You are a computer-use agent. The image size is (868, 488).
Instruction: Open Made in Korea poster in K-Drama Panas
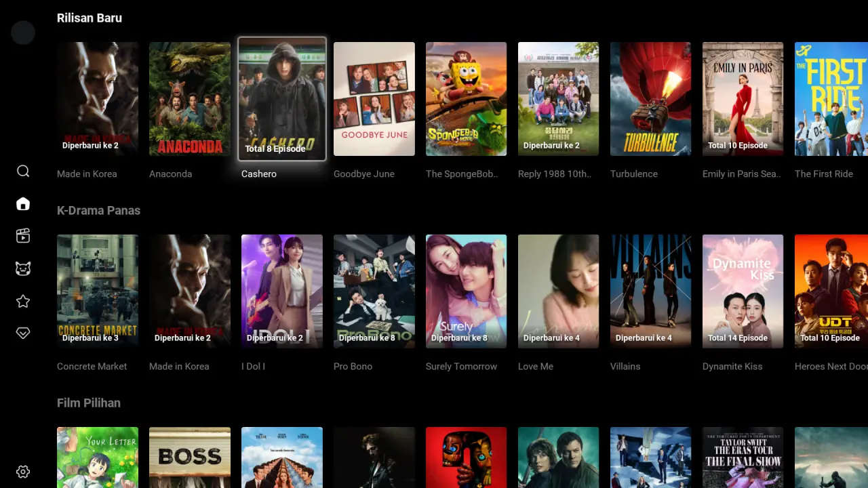pyautogui.click(x=190, y=291)
